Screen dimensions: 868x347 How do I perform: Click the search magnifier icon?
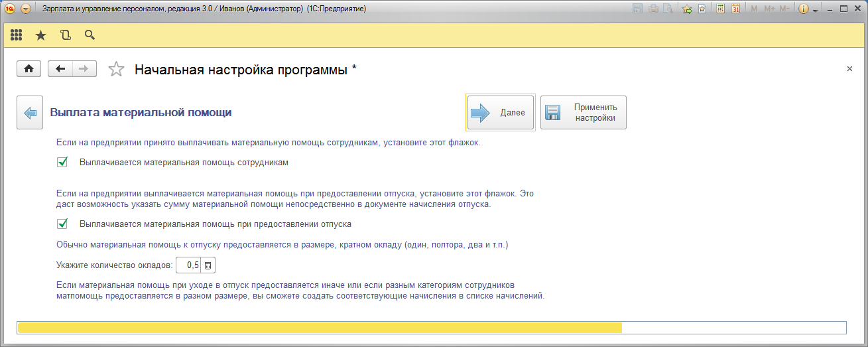[x=90, y=35]
